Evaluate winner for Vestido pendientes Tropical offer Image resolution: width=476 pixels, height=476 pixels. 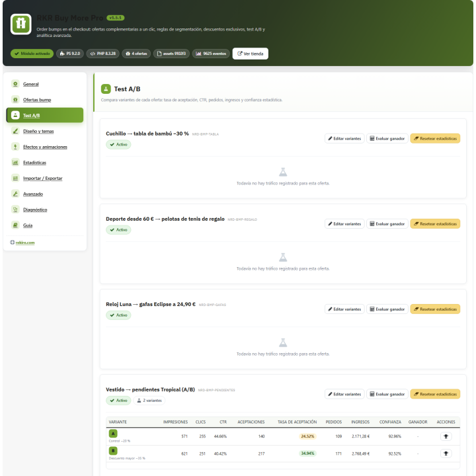(x=387, y=394)
